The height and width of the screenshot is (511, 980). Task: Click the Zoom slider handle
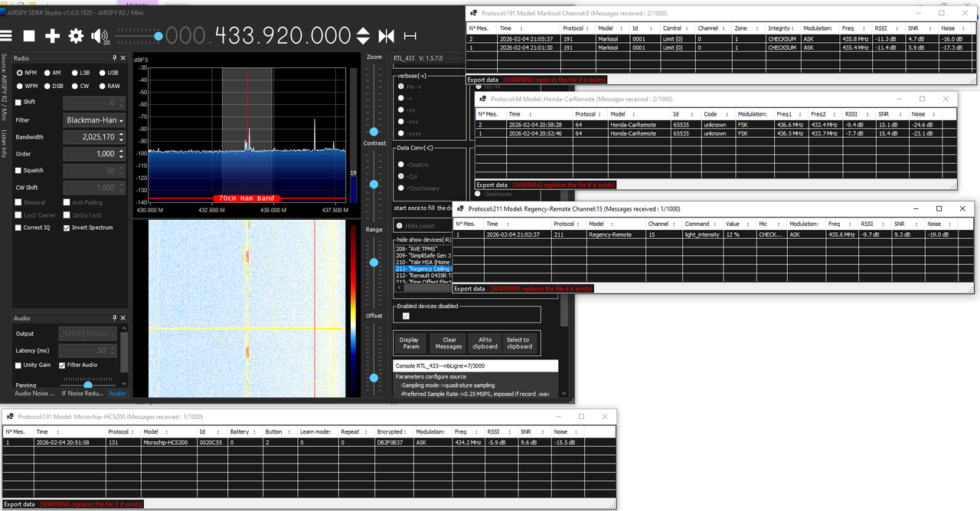[x=374, y=132]
